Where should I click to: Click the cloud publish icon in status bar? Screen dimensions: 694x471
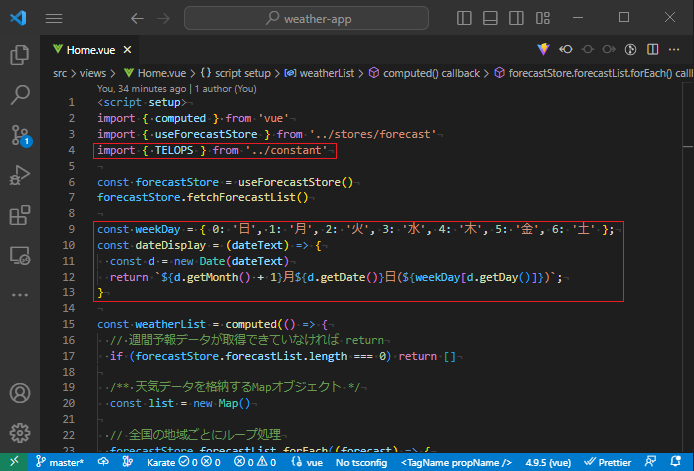point(103,462)
